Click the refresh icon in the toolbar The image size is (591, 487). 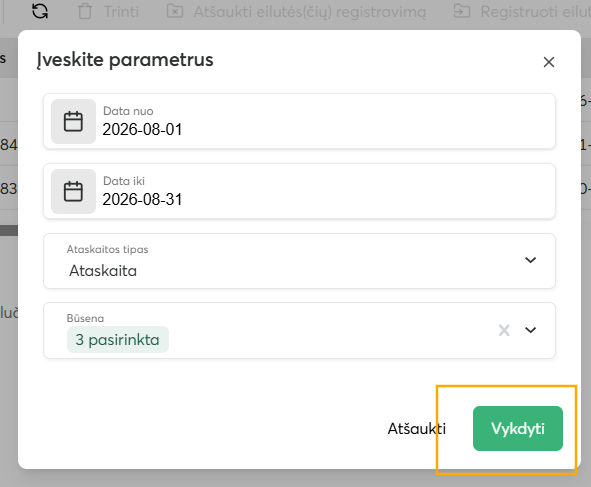pos(40,11)
